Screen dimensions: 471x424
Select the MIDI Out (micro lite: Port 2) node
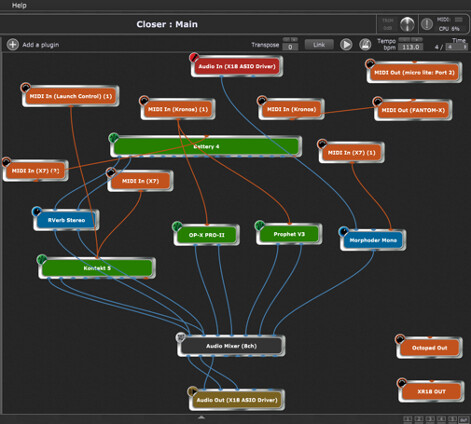414,72
